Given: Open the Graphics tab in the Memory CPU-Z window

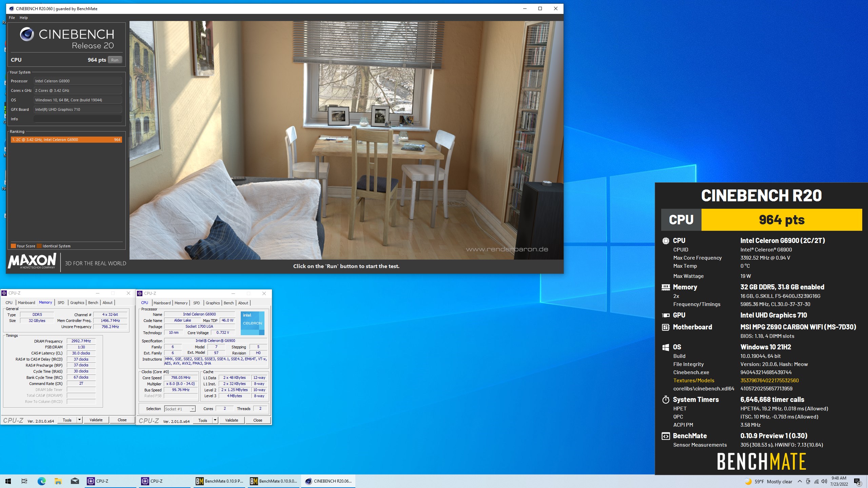Looking at the screenshot, I should pyautogui.click(x=77, y=303).
